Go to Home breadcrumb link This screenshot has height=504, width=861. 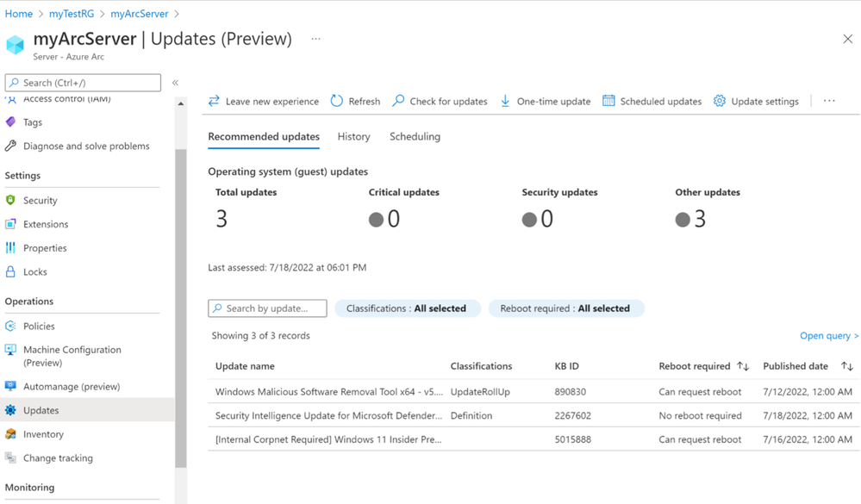point(19,14)
